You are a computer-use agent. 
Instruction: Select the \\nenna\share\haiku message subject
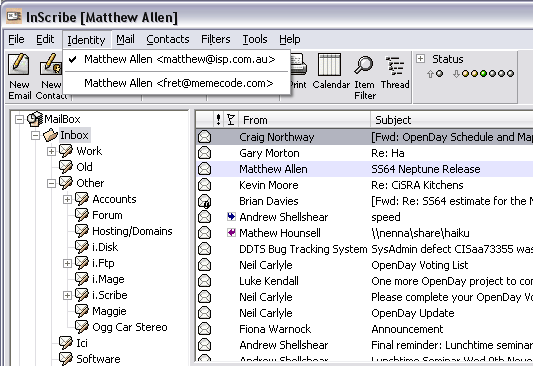(x=420, y=233)
